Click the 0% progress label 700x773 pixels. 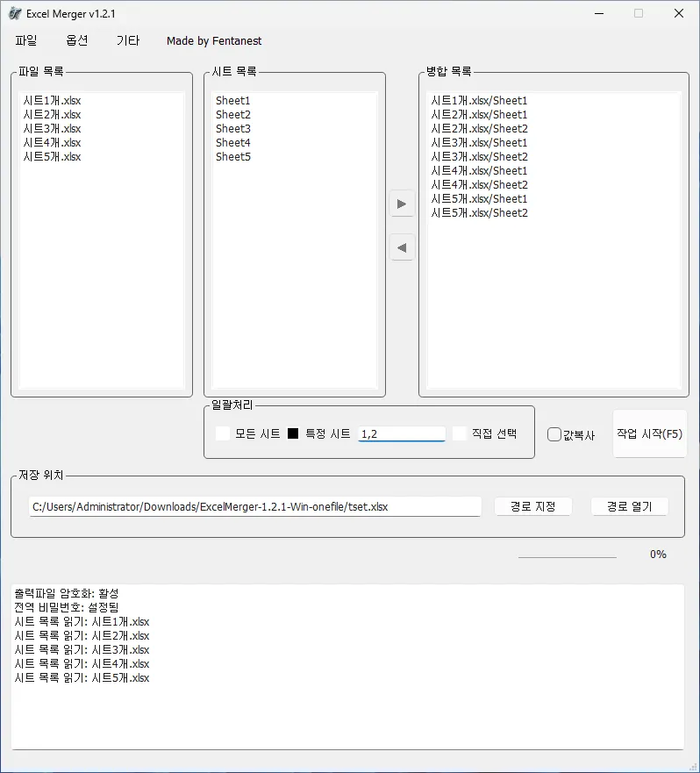pos(658,555)
